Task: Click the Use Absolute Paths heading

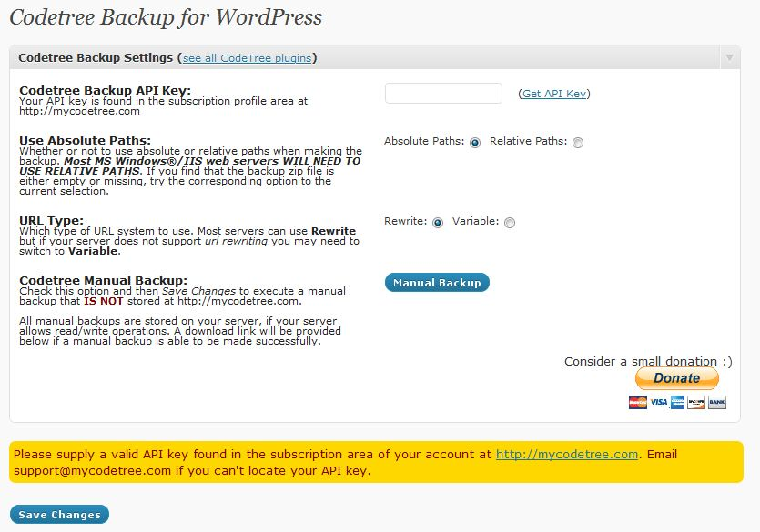Action: point(86,140)
